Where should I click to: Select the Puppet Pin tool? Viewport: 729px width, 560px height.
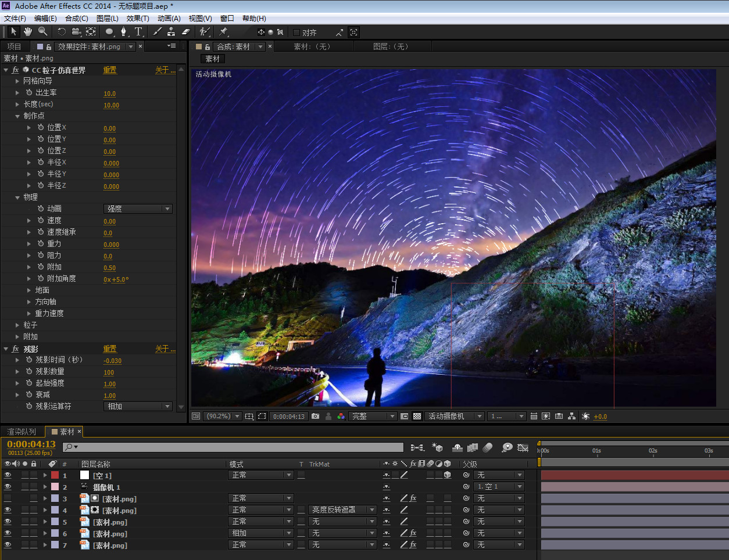point(224,32)
